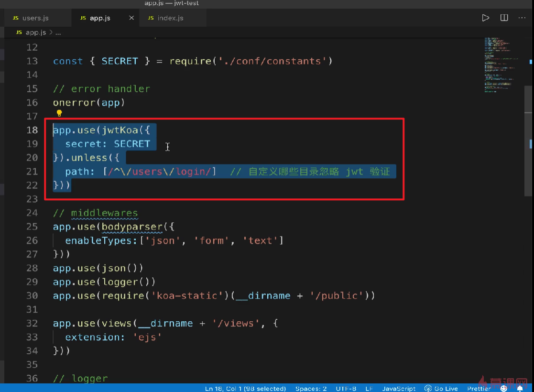Image resolution: width=534 pixels, height=392 pixels.
Task: Open notifications via the bell icon
Action: 520,388
